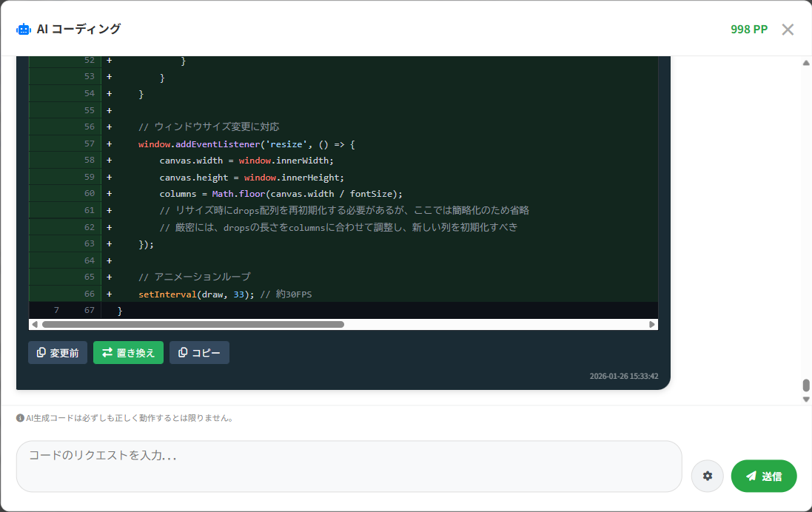Click the horizontal scrollbar thumb below the code

coord(192,323)
